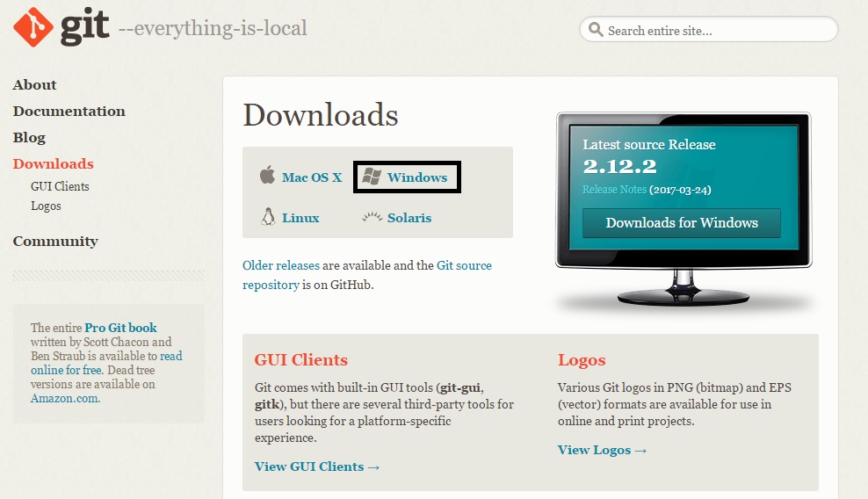The height and width of the screenshot is (499, 868).
Task: Click the monitor graphic stand
Action: pyautogui.click(x=684, y=287)
